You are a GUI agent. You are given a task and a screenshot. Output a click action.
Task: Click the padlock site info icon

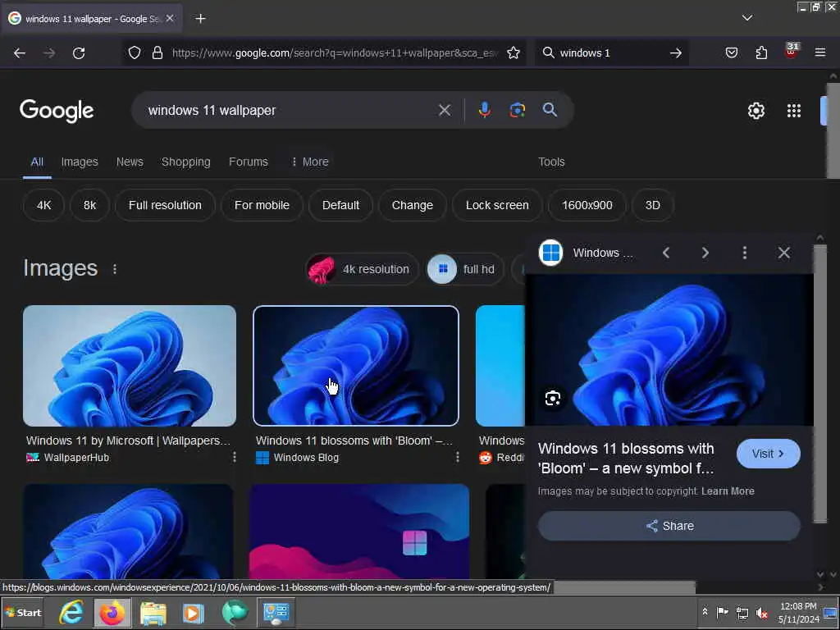157,52
